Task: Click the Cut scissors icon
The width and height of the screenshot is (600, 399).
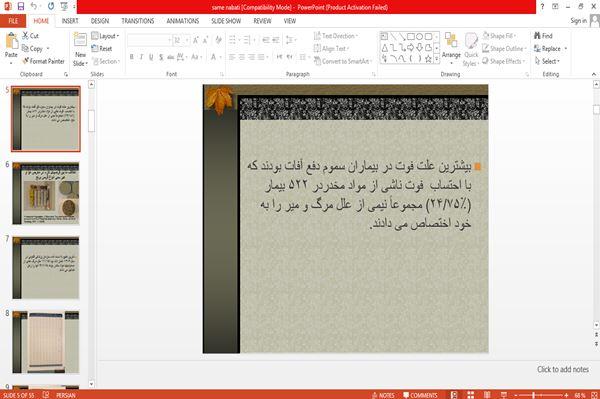Action: tap(26, 36)
